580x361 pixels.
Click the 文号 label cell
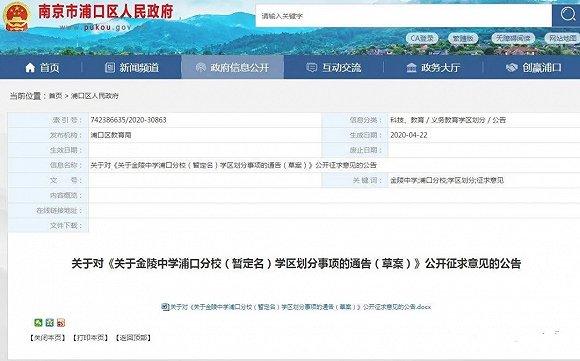point(48,180)
